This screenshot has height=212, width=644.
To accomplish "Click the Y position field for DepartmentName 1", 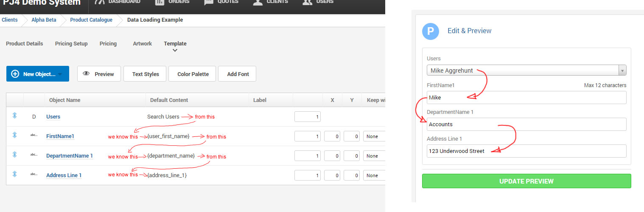I will point(352,156).
